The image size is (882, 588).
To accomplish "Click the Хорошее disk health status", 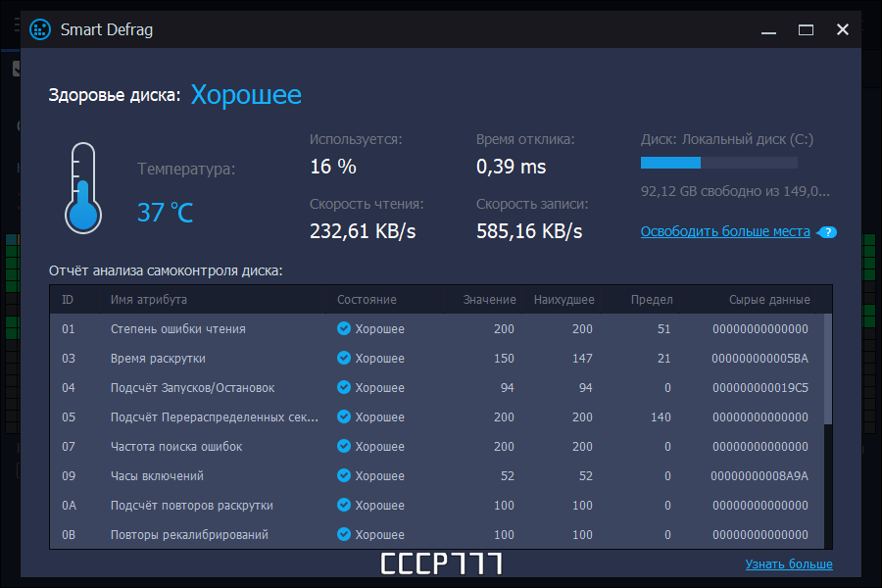I will [x=245, y=95].
